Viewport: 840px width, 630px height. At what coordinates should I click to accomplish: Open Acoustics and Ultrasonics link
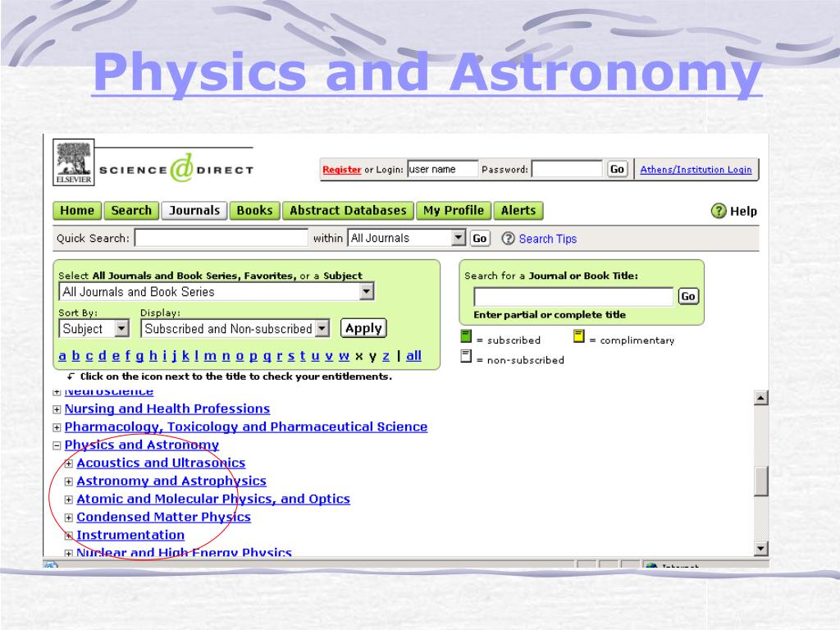pos(161,463)
